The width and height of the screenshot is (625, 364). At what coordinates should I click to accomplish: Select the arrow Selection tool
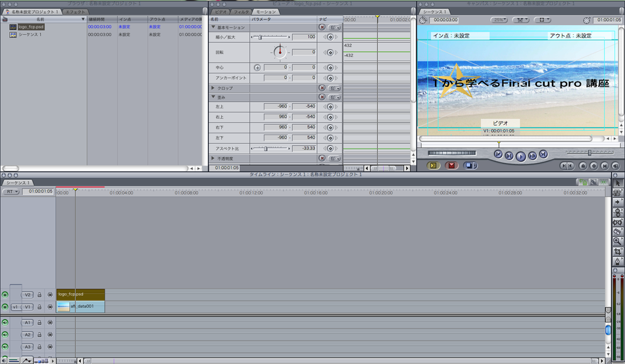coord(617,183)
